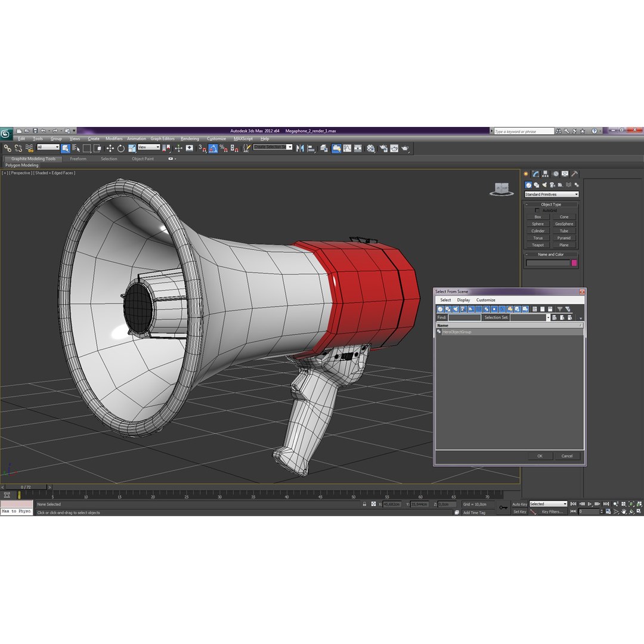Click the Render Production teapot icon
This screenshot has width=644, height=644.
point(405,148)
